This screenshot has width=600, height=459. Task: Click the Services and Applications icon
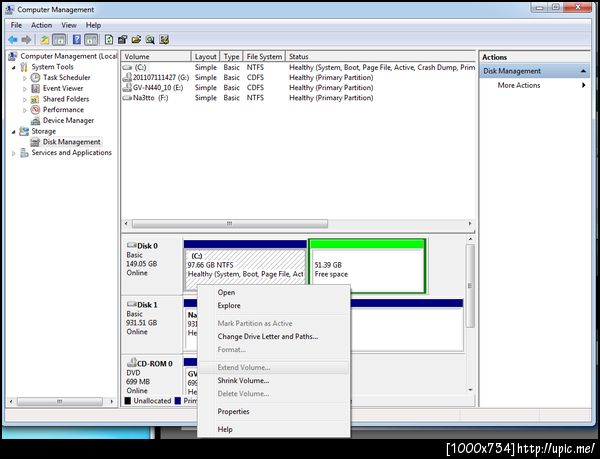click(24, 153)
